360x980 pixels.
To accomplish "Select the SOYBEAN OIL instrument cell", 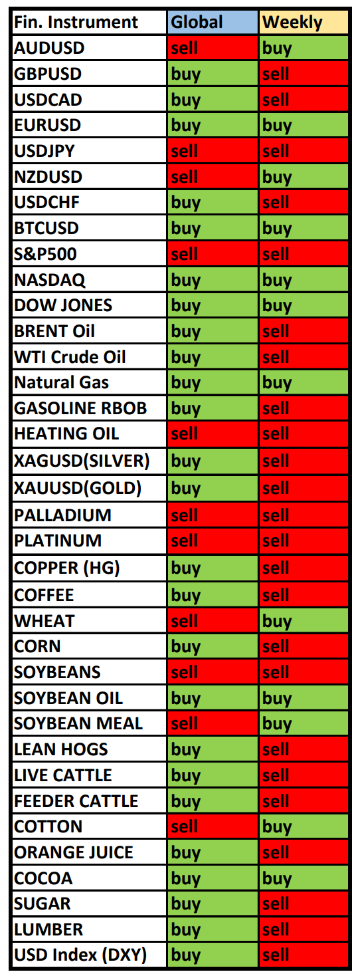I will click(x=89, y=697).
